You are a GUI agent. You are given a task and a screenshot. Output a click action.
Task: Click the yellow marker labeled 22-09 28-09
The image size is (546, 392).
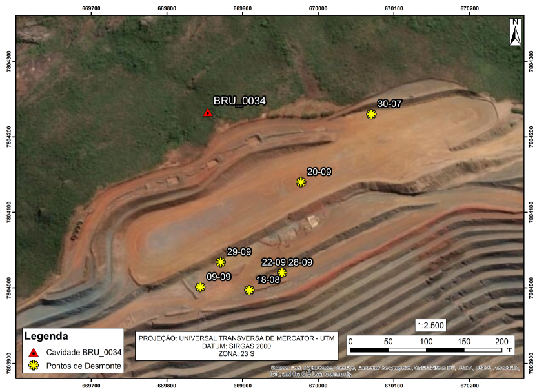tap(281, 273)
